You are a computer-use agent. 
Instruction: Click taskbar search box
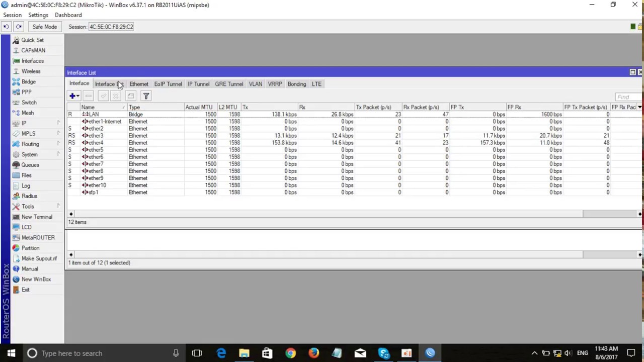[104, 353]
